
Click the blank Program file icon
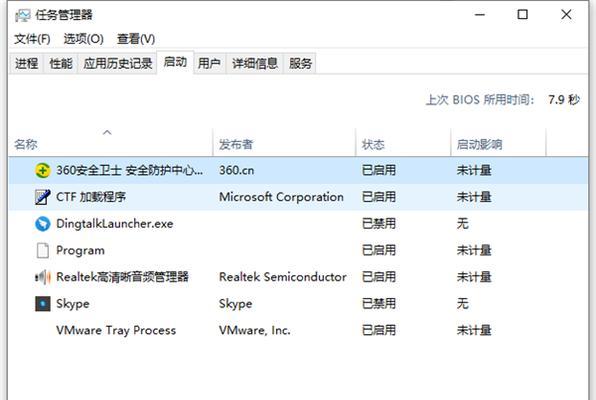tap(43, 251)
